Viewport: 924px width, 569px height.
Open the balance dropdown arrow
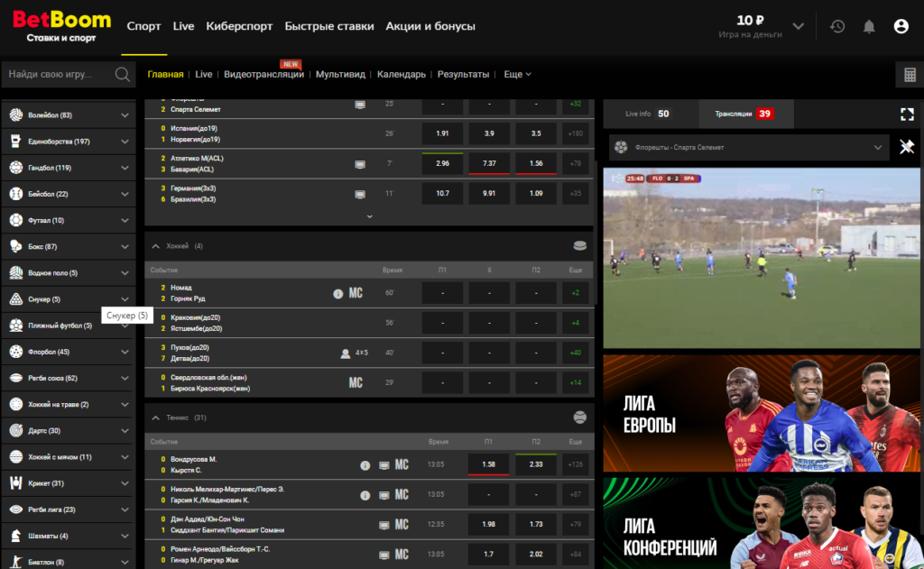(x=798, y=26)
